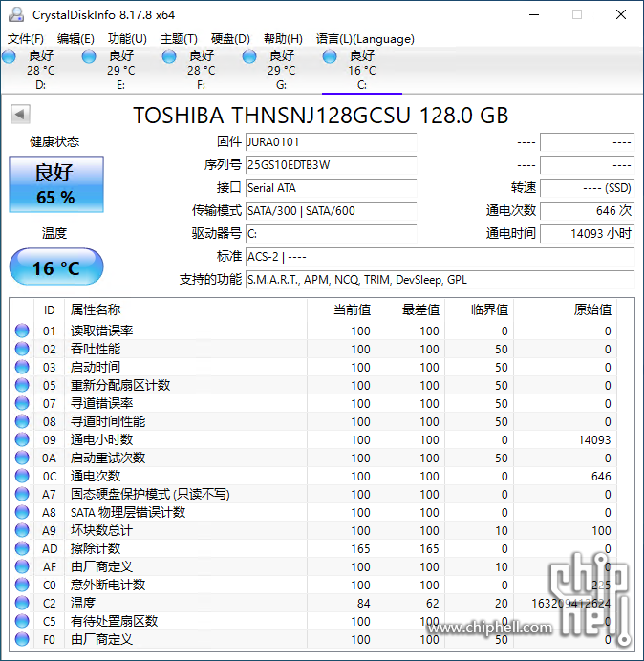Click the serial number field 25GS10EDTB3W
This screenshot has height=661, width=644.
click(x=331, y=165)
